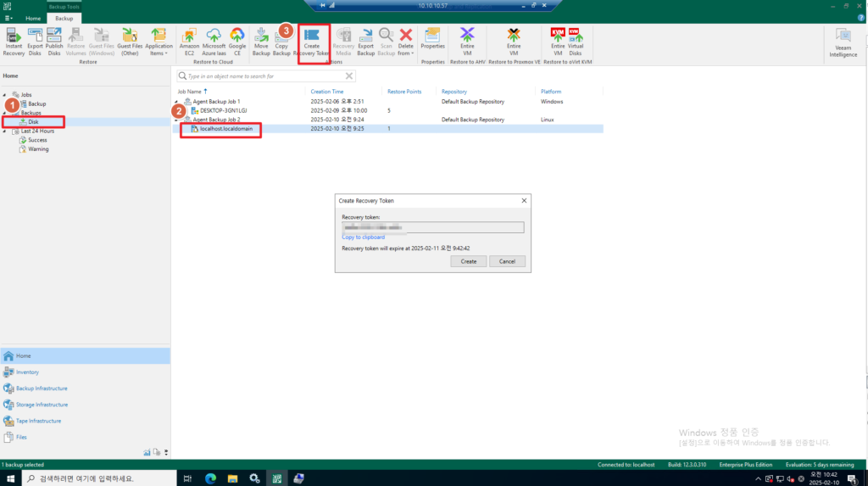
Task: Select localhost.localdomain backup row
Action: pos(387,129)
